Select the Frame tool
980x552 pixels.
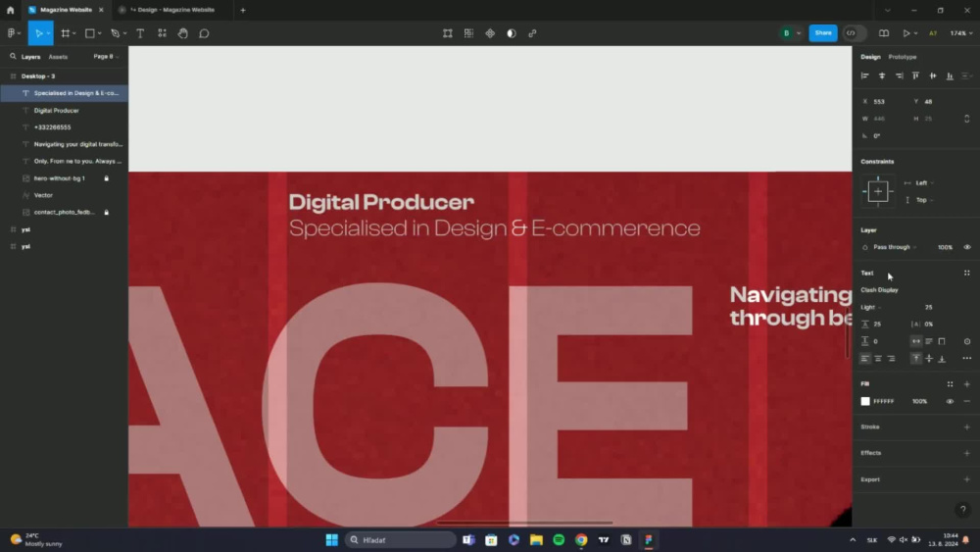pyautogui.click(x=65, y=33)
